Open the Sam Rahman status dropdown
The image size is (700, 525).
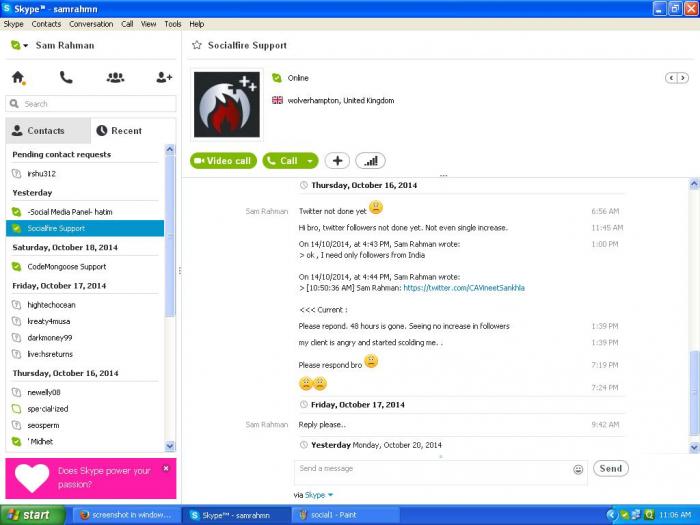coord(25,46)
